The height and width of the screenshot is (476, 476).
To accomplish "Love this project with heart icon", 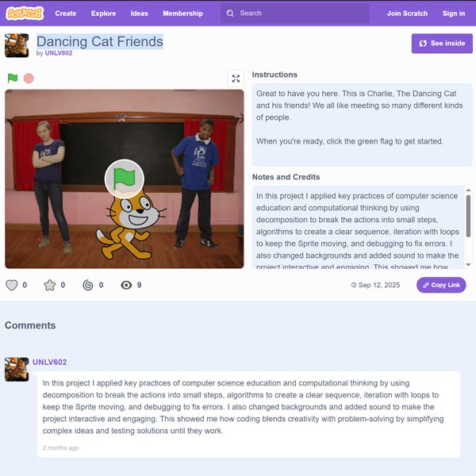I will (12, 285).
